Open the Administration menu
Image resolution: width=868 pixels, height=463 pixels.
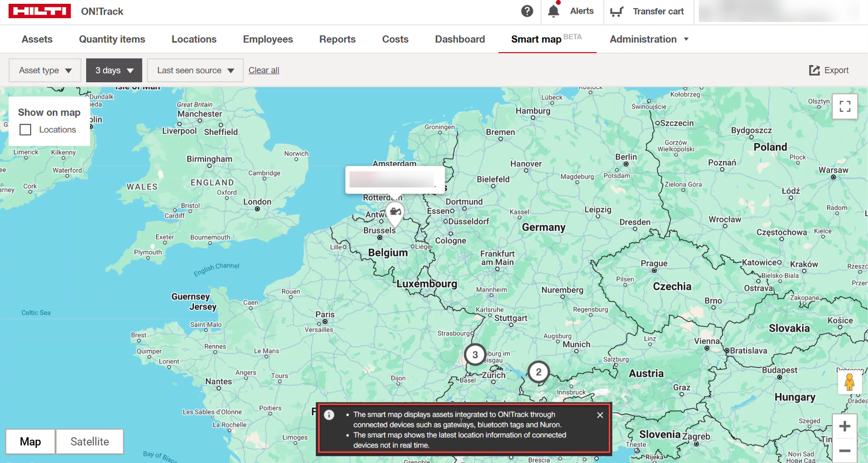649,39
